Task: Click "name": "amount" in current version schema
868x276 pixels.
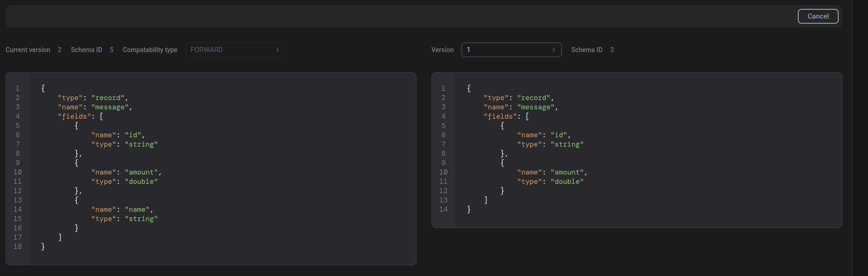Action: (x=126, y=172)
